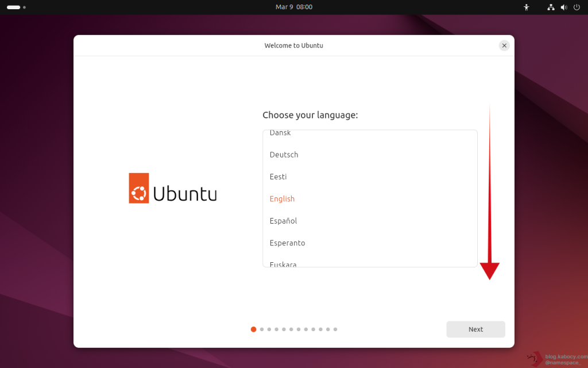Screen dimensions: 588x368
Task: Click the volume speaker icon
Action: pos(563,7)
